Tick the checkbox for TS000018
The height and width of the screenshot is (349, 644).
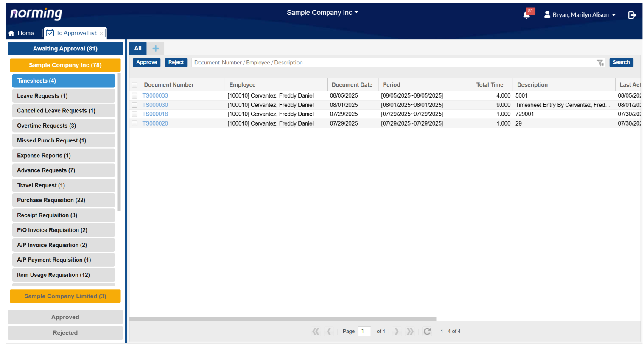(x=134, y=114)
